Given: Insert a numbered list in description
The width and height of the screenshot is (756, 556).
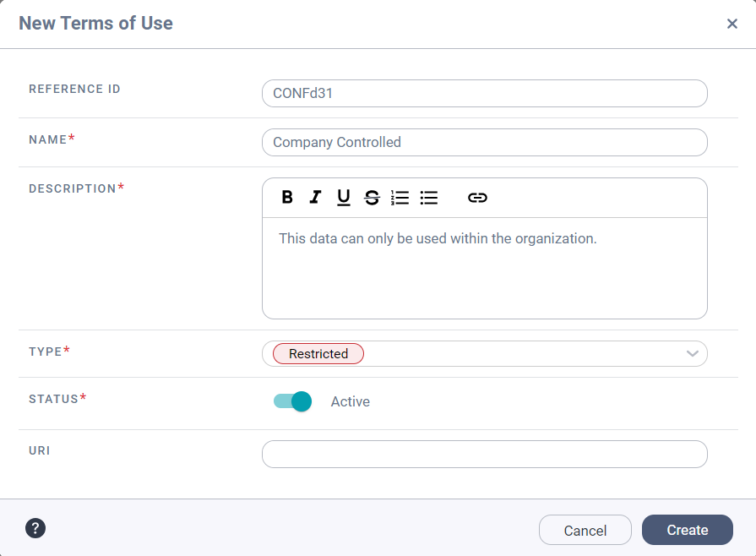Looking at the screenshot, I should (x=400, y=197).
